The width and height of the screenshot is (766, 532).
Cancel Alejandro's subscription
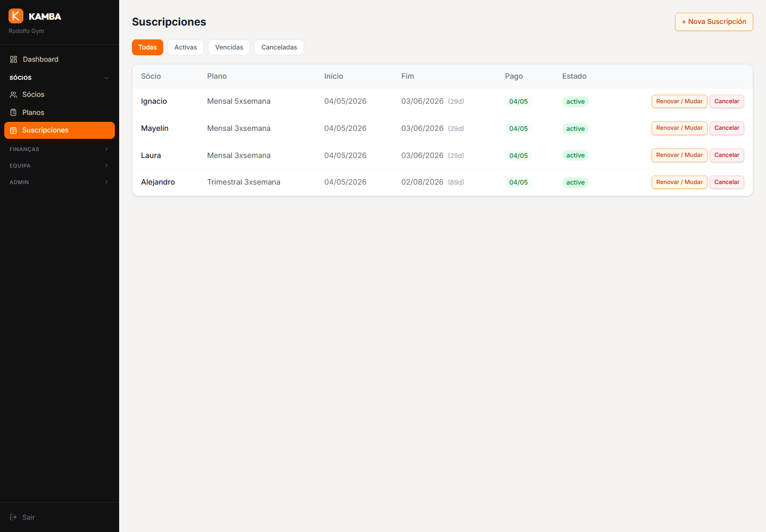tap(727, 182)
